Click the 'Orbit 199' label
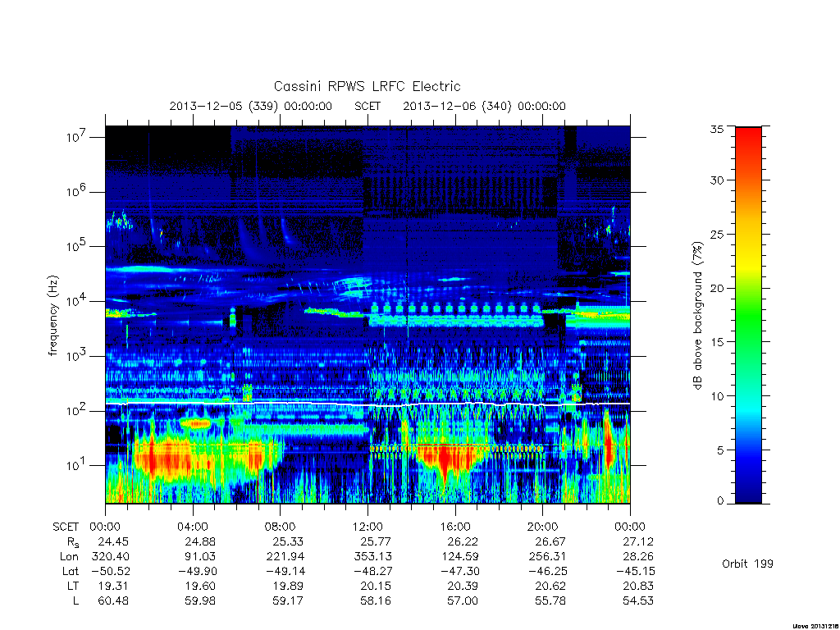The height and width of the screenshot is (630, 840). tap(747, 564)
